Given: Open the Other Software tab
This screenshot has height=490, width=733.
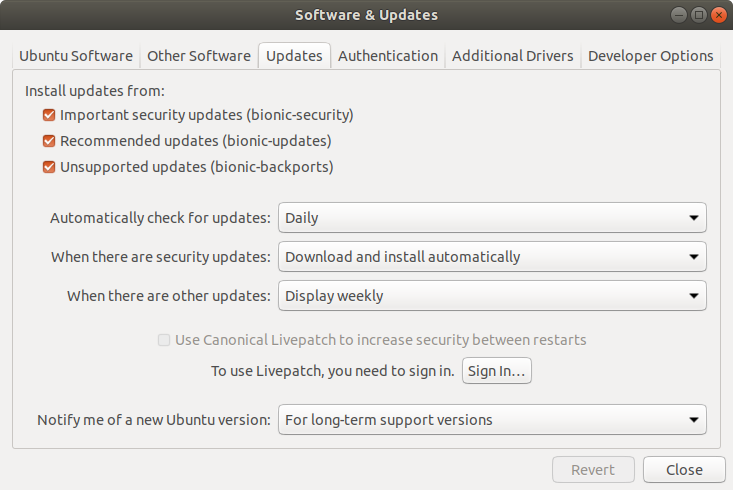Looking at the screenshot, I should pos(198,56).
